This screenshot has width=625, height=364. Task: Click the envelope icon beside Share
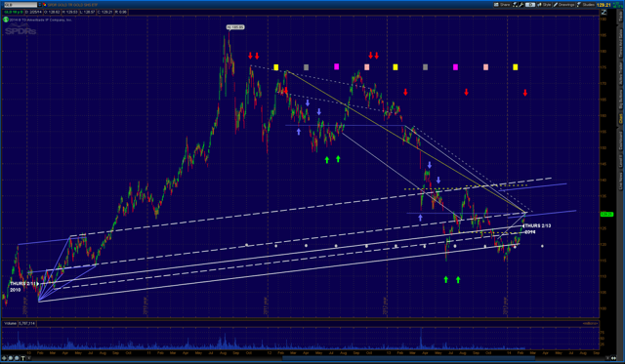[x=496, y=4]
